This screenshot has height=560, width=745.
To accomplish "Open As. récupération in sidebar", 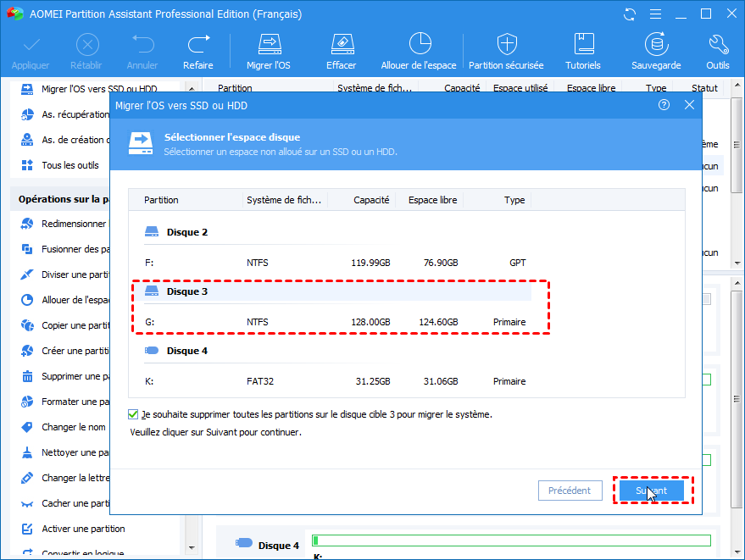I will (65, 114).
